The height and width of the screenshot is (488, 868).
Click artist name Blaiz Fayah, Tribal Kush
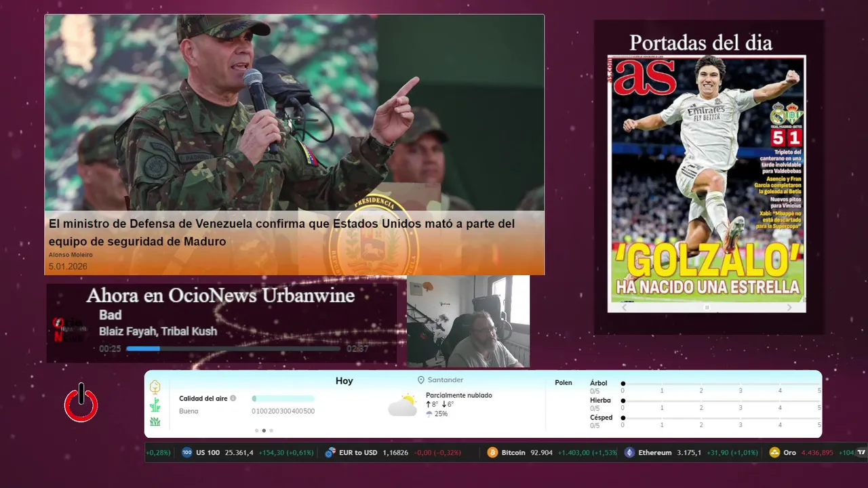(158, 331)
